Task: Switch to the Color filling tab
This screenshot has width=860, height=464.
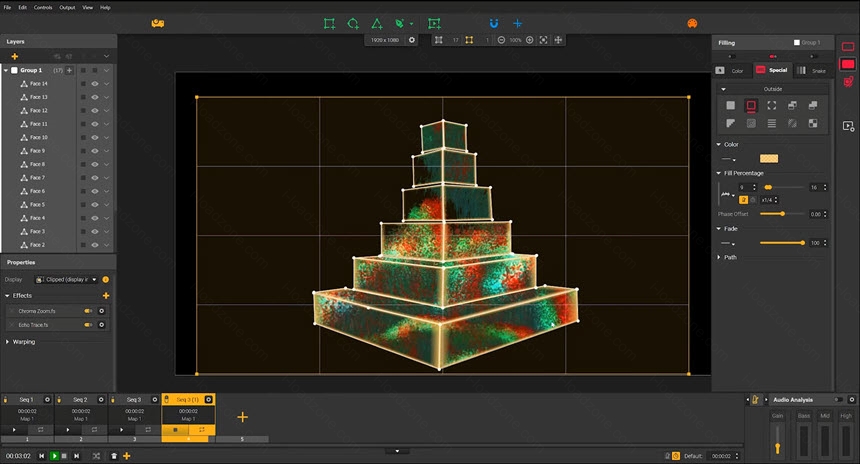Action: 731,71
